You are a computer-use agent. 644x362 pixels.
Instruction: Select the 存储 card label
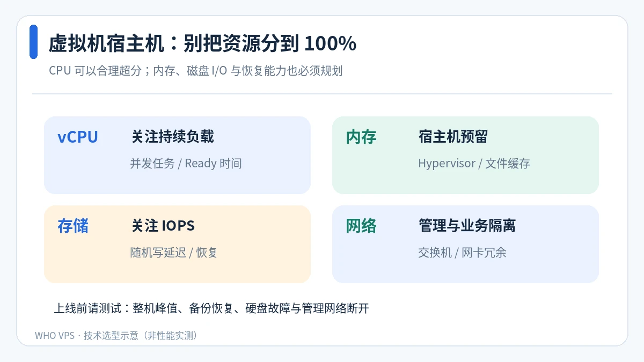pyautogui.click(x=73, y=226)
